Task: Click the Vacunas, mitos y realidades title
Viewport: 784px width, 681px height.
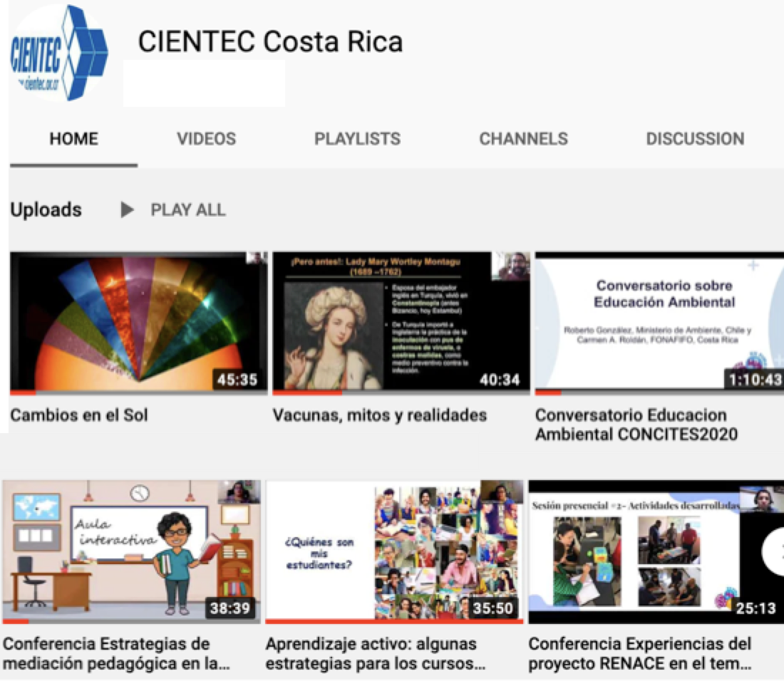Action: point(379,415)
